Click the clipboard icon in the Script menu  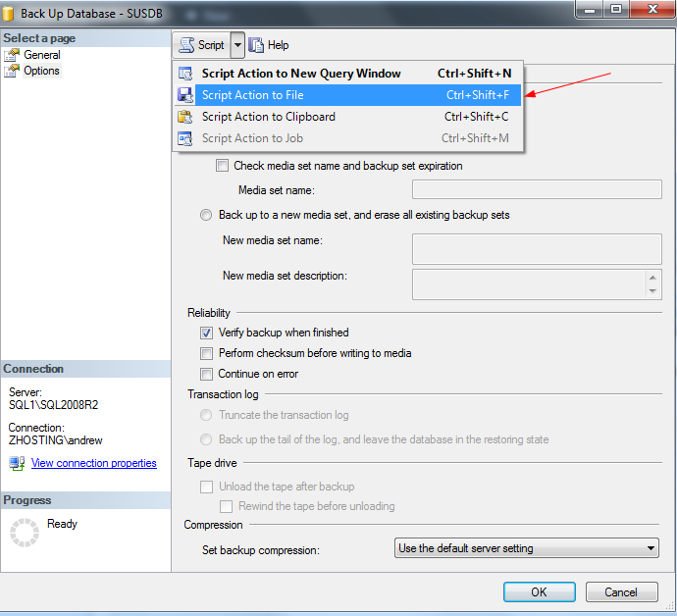(185, 117)
